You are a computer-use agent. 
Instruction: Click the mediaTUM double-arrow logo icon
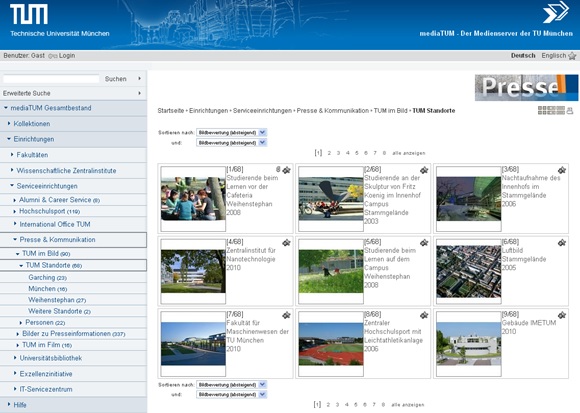pyautogui.click(x=556, y=12)
